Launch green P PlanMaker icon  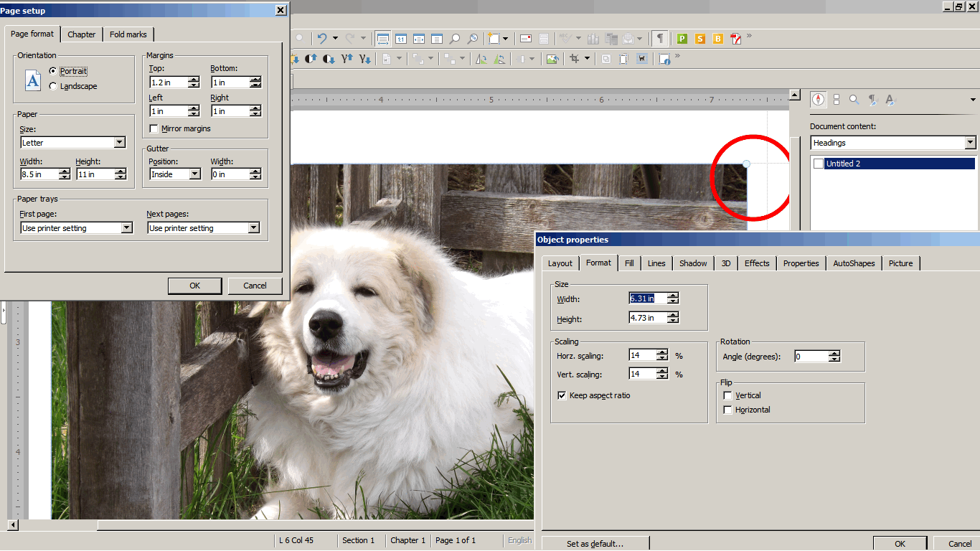[x=682, y=39]
